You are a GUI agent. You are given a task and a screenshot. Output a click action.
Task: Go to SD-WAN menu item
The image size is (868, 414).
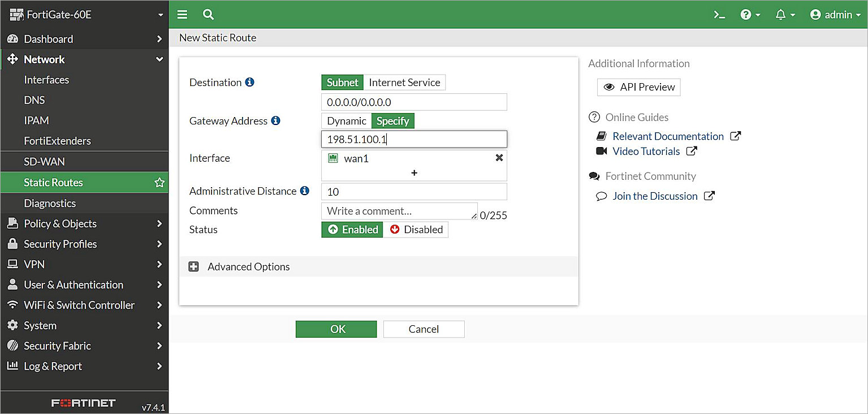point(44,162)
